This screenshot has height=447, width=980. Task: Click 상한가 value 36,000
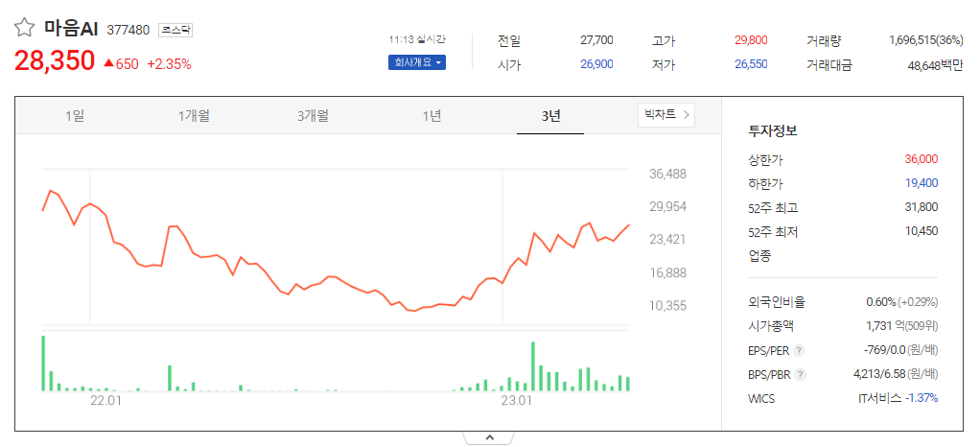pyautogui.click(x=922, y=159)
